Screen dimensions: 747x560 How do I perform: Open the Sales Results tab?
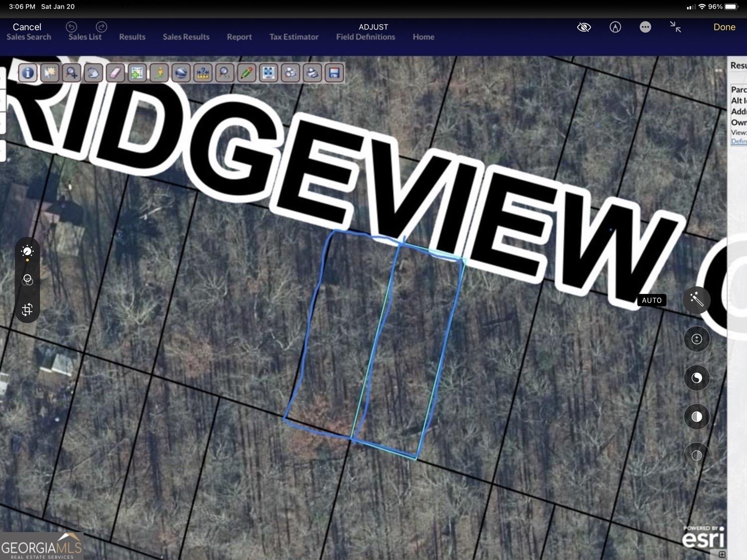pos(186,37)
